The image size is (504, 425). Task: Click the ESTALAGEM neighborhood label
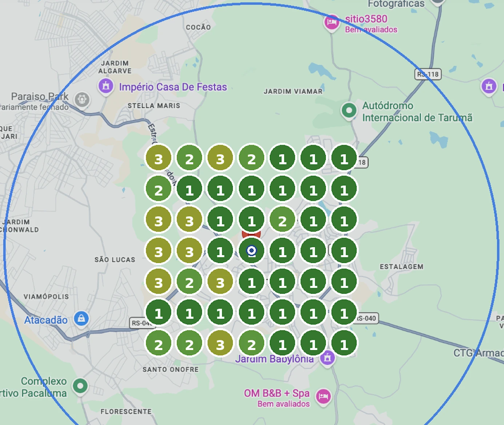(401, 267)
